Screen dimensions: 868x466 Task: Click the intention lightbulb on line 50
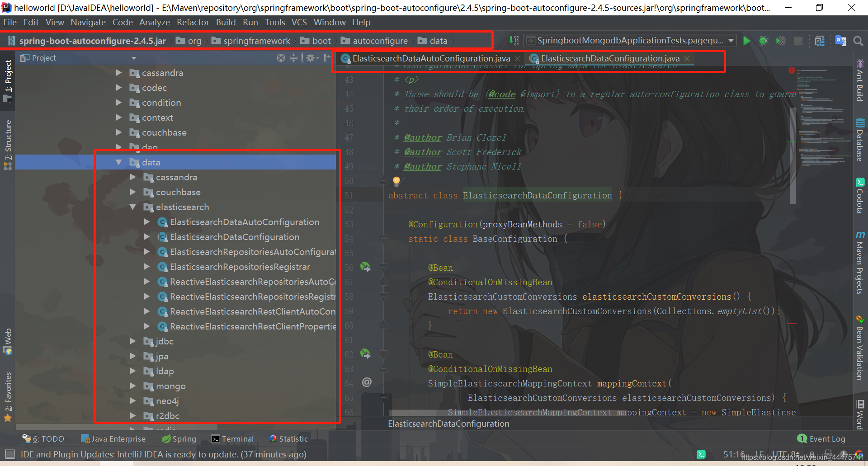click(396, 181)
